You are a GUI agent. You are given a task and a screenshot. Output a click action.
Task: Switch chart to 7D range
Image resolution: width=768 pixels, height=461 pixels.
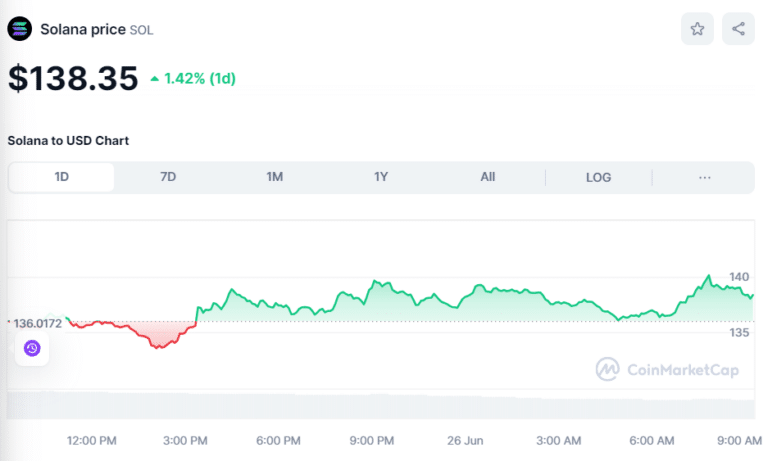[168, 177]
